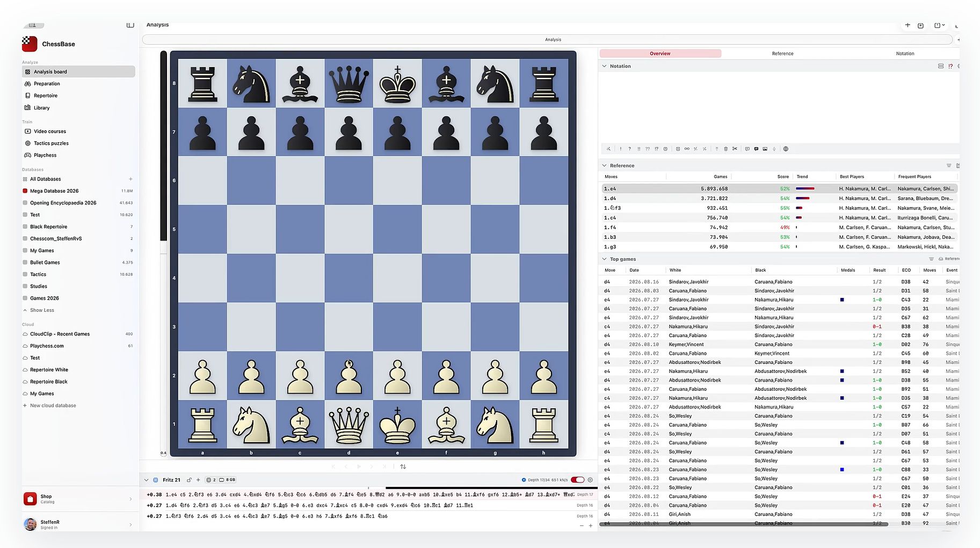
Task: Select the 1.c4 row in Reference table
Action: [779, 218]
